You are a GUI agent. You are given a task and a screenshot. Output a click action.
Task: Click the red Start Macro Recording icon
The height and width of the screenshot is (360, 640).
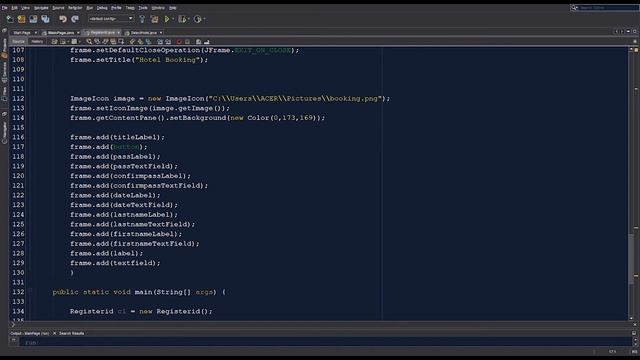pos(179,41)
